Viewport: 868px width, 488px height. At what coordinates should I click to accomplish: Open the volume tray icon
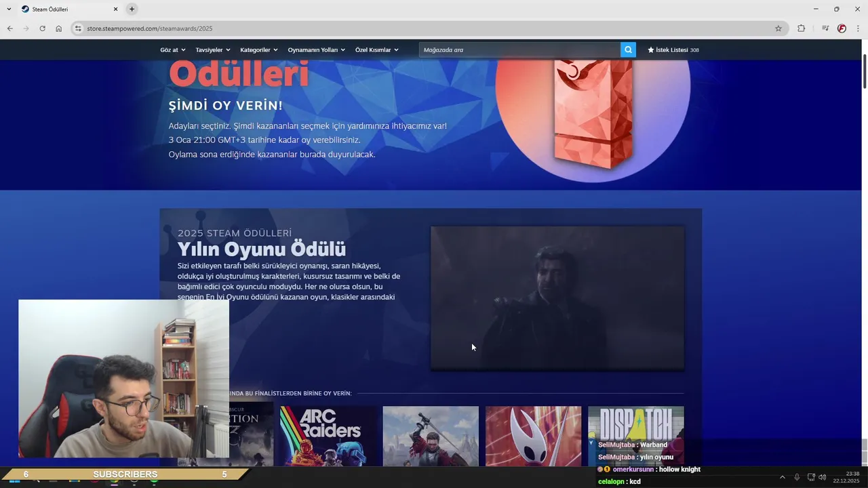pyautogui.click(x=823, y=477)
